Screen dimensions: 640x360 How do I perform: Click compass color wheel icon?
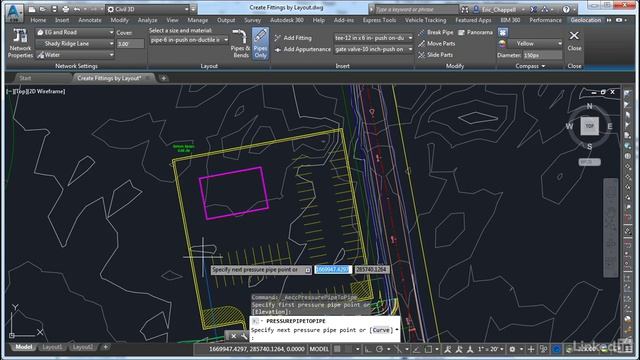(502, 44)
